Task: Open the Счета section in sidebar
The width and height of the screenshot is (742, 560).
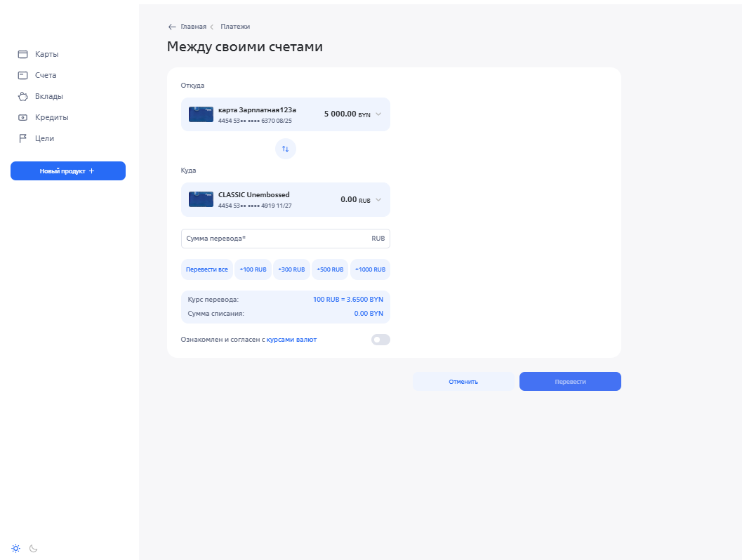Action: point(46,75)
